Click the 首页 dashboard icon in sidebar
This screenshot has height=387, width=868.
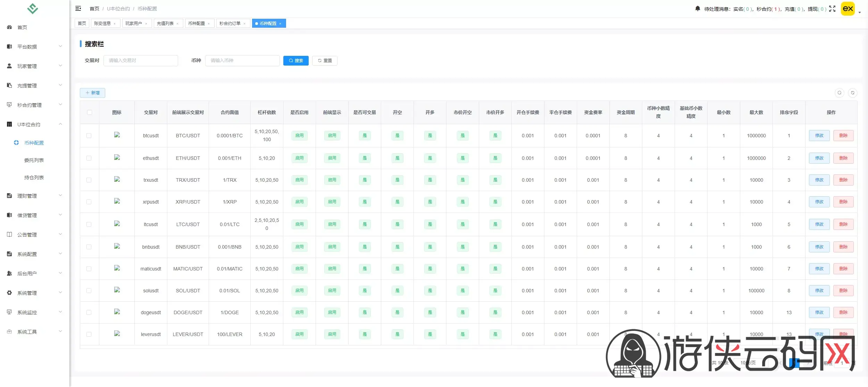pyautogui.click(x=9, y=27)
